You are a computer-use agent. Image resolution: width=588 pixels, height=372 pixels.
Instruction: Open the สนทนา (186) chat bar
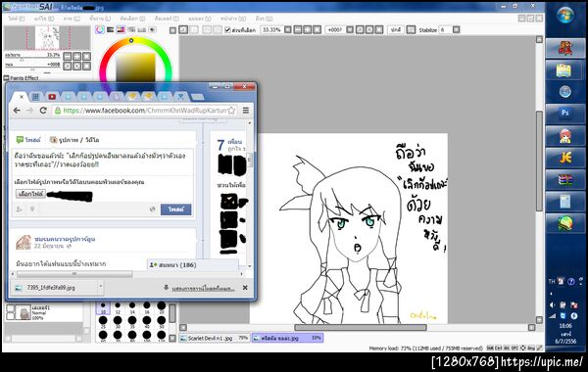(x=192, y=265)
